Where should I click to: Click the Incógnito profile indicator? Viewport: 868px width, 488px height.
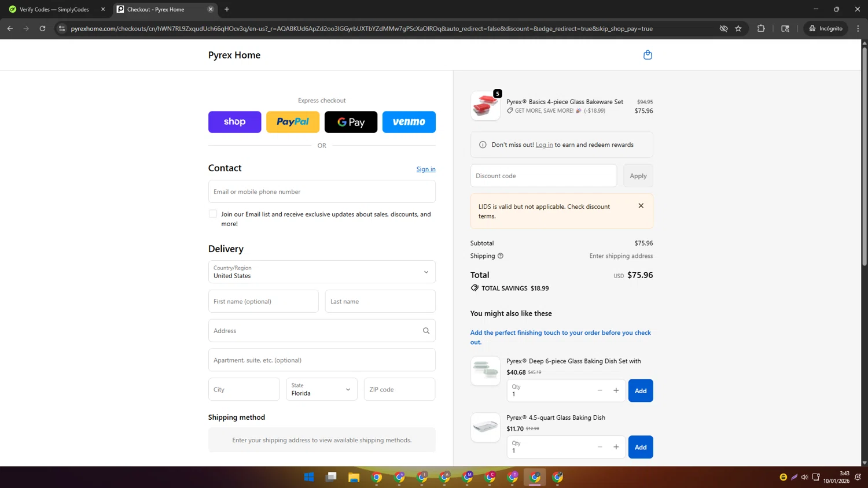coord(826,28)
